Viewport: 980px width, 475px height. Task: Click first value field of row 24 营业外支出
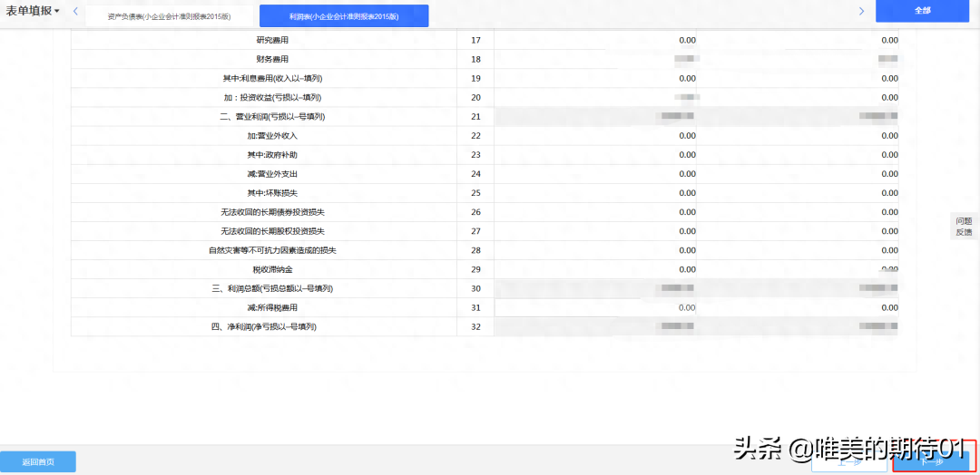tap(595, 174)
